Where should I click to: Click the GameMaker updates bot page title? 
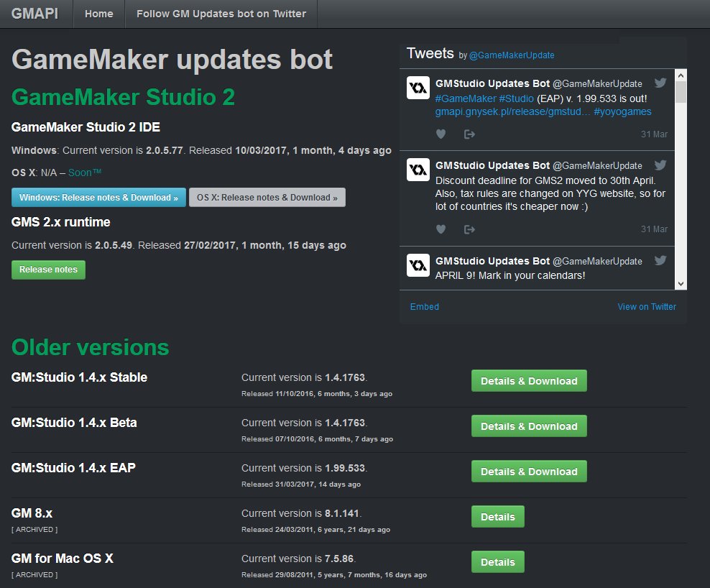pyautogui.click(x=172, y=60)
